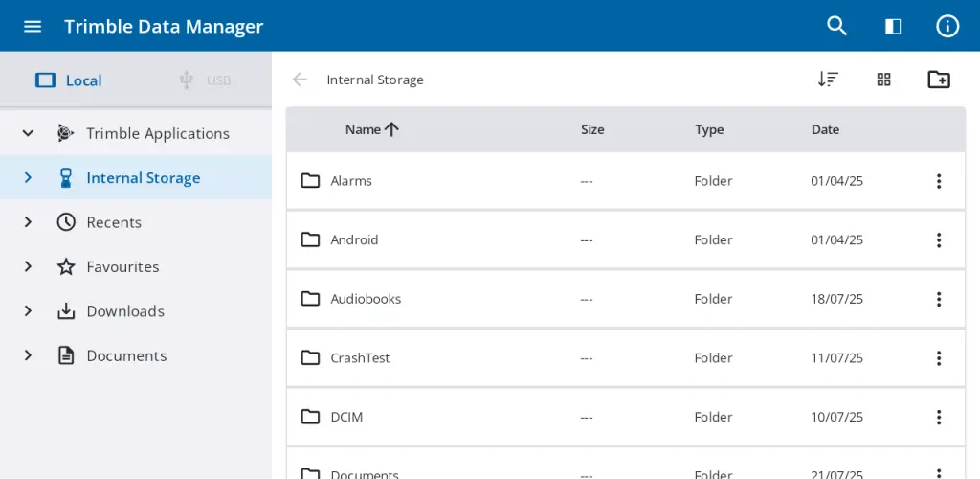
Task: Open more options for Alarms folder
Action: coord(939,181)
